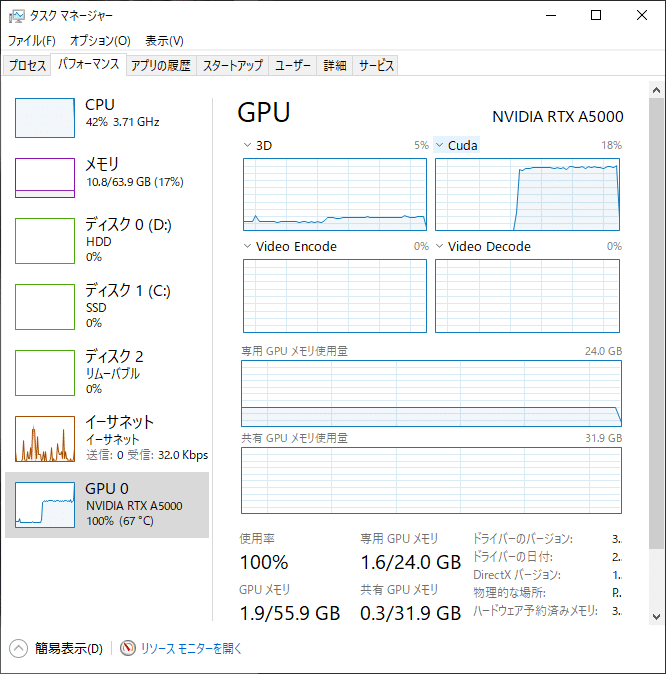Viewport: 666px width, 674px height.
Task: Click the ドライバーのバージョン label
Action: click(x=523, y=539)
